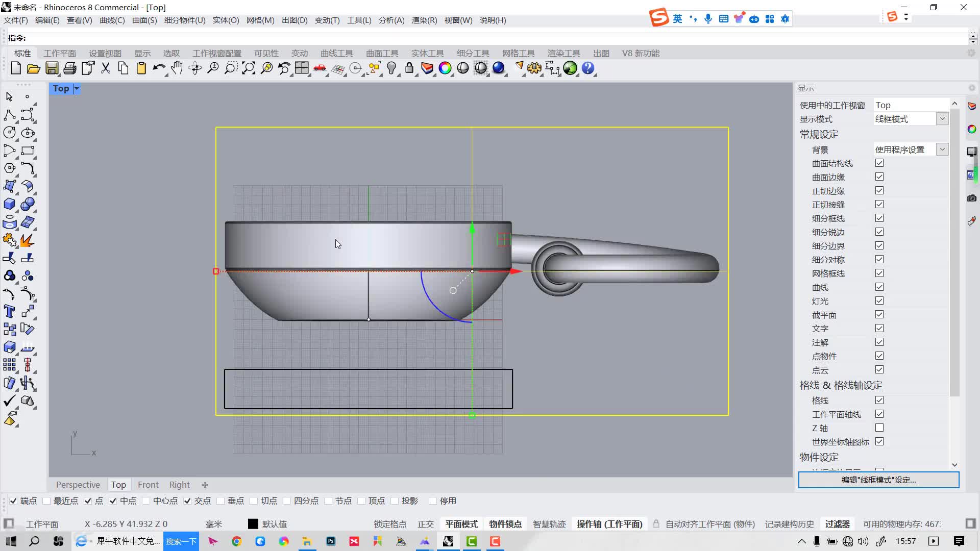Toggle the 曲面结构线 checkbox
This screenshot has height=551, width=980.
pos(879,163)
